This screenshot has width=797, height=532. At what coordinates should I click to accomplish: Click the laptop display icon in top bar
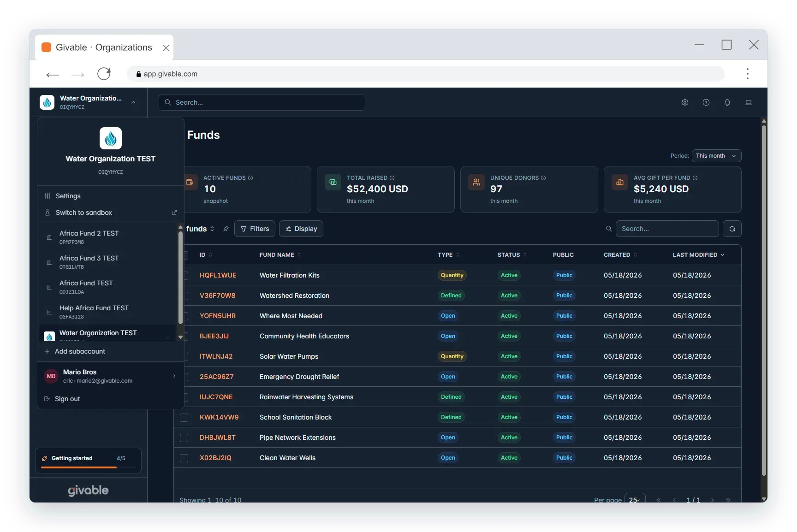(x=749, y=102)
